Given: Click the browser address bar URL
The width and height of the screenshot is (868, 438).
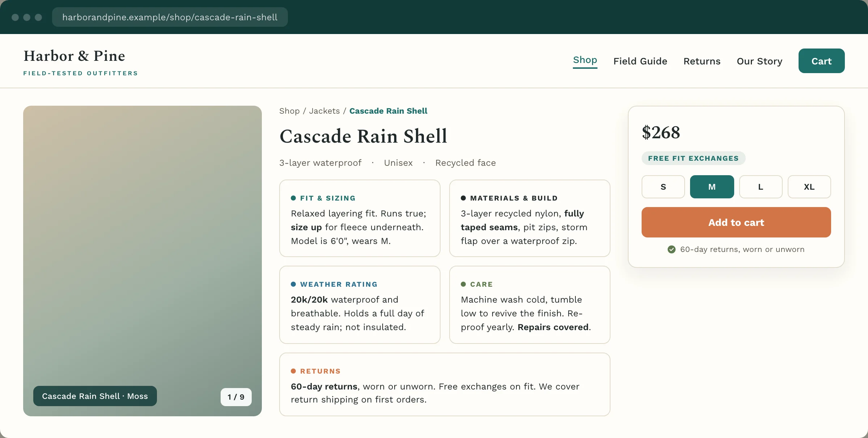Looking at the screenshot, I should pos(170,17).
